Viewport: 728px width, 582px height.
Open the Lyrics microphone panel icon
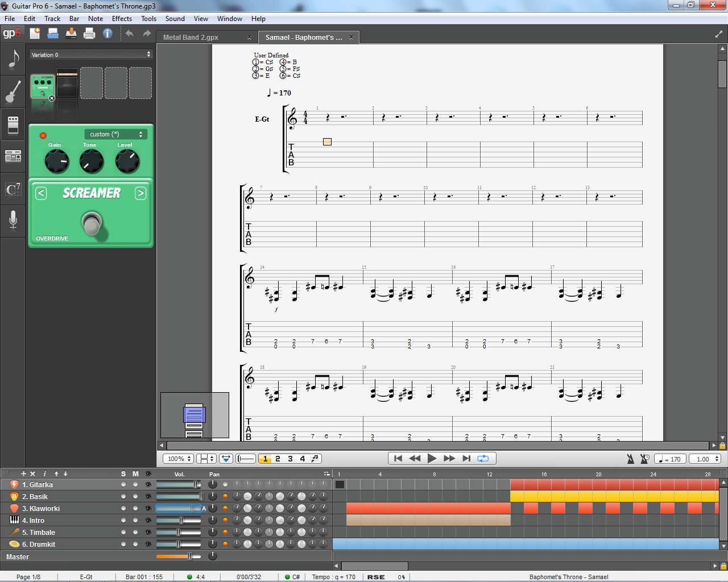13,220
